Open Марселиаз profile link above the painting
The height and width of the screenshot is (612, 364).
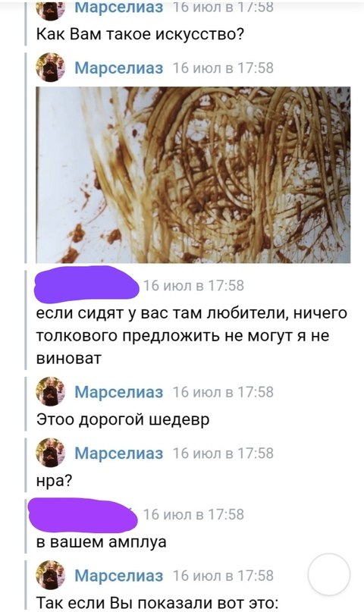coord(118,68)
